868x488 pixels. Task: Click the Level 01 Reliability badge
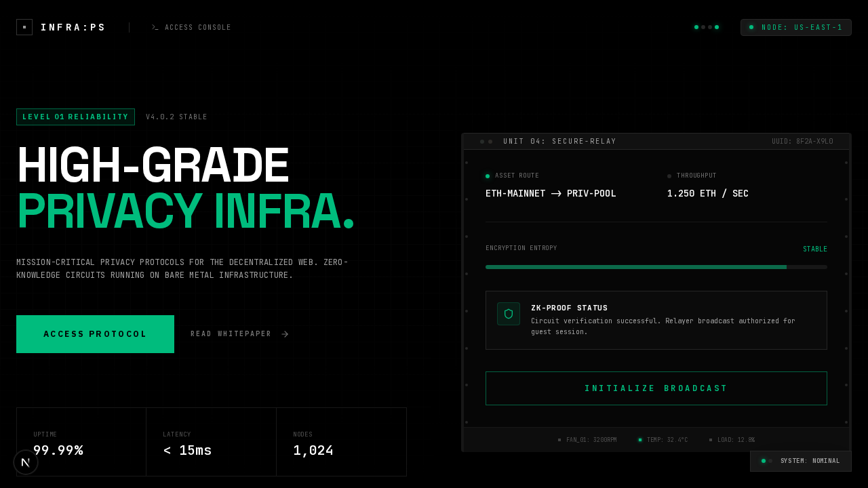click(75, 117)
